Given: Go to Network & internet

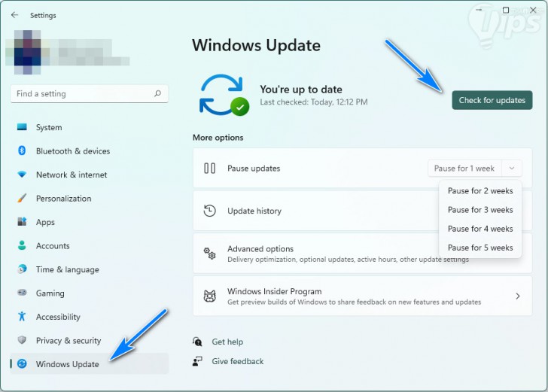Looking at the screenshot, I should 89,175.
